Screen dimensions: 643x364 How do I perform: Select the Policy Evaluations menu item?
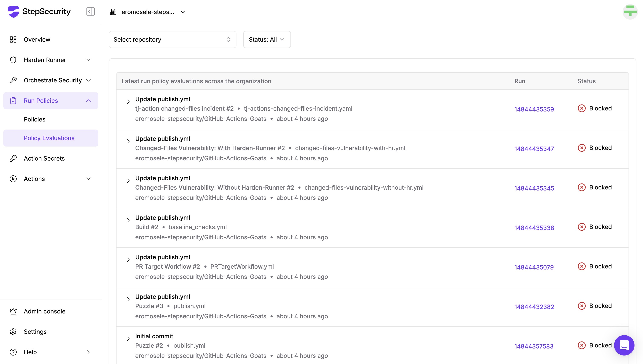(49, 138)
